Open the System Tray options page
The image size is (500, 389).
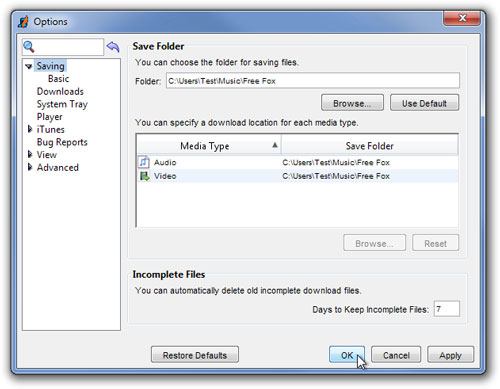tap(62, 104)
